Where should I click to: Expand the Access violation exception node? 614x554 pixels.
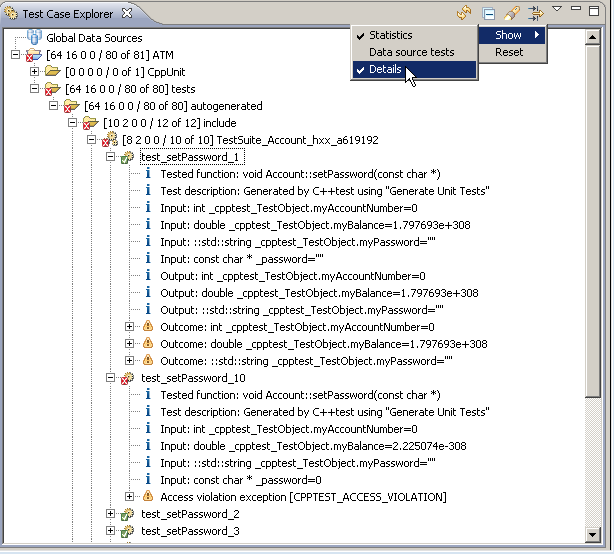pos(129,496)
